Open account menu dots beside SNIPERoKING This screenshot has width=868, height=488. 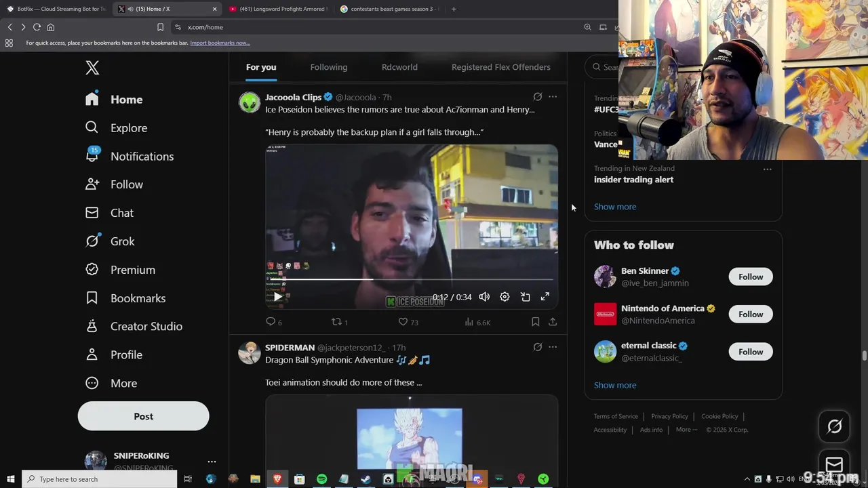point(212,462)
